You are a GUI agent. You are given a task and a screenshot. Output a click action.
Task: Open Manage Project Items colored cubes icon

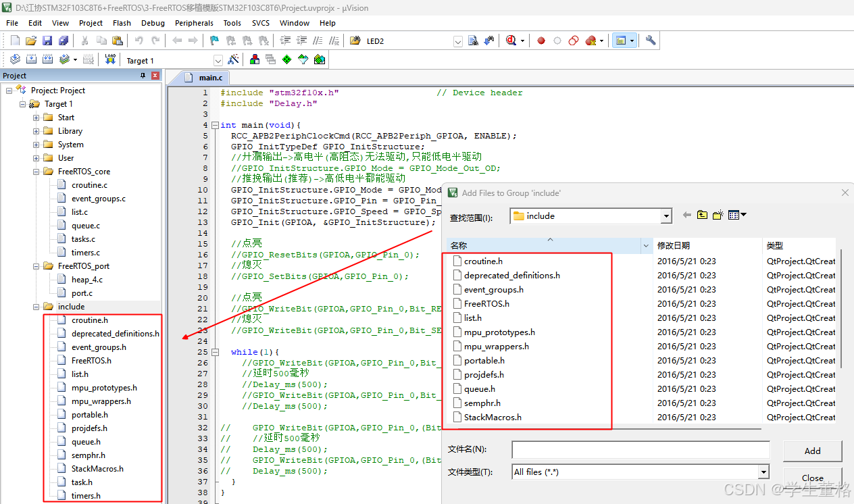(x=255, y=59)
